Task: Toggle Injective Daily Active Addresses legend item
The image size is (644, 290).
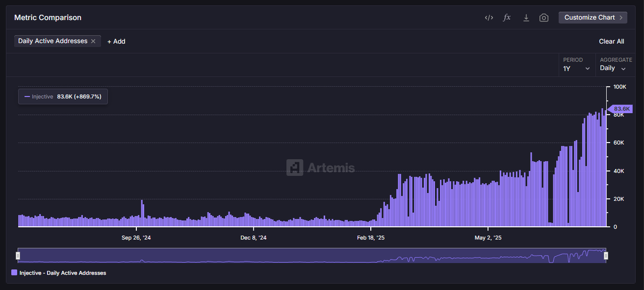Action: click(x=58, y=273)
